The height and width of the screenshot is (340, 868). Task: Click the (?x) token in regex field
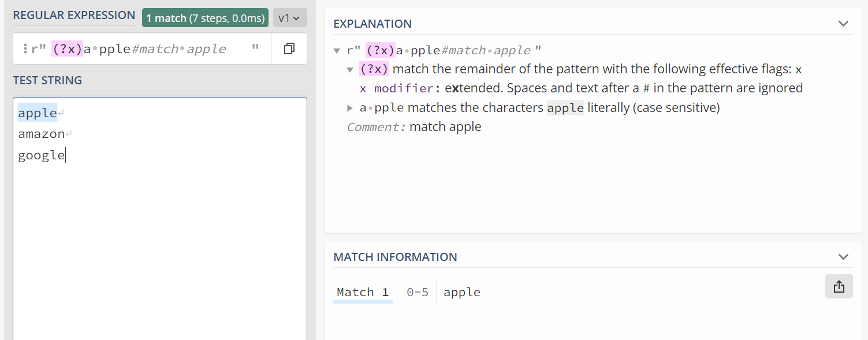(x=67, y=49)
